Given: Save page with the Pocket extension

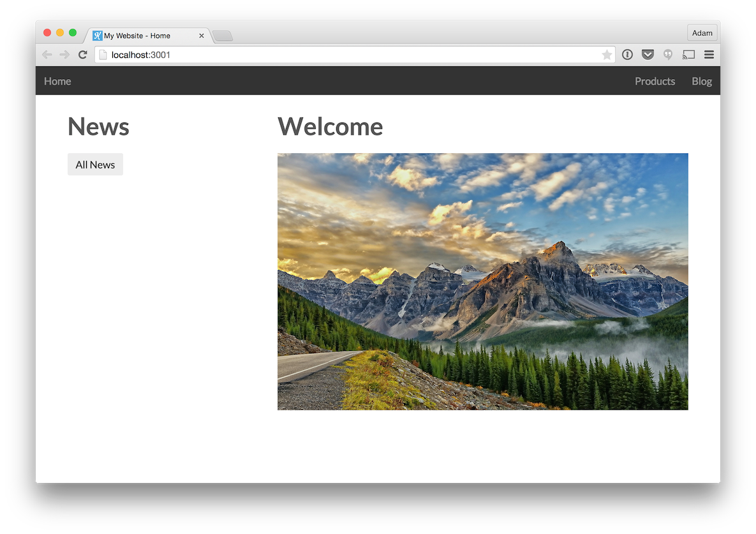Looking at the screenshot, I should click(x=648, y=55).
